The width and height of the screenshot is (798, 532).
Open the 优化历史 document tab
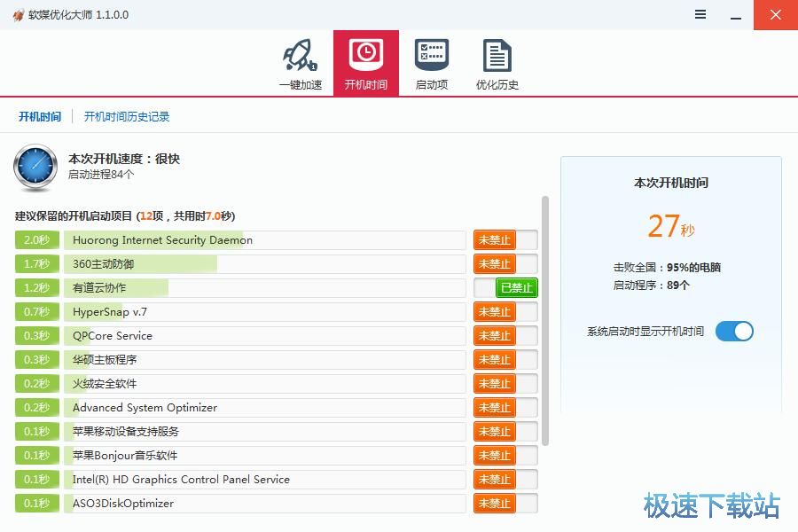(497, 64)
